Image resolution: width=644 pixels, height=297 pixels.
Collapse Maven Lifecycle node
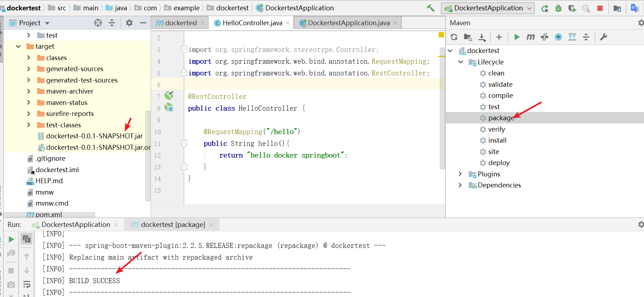tap(461, 62)
